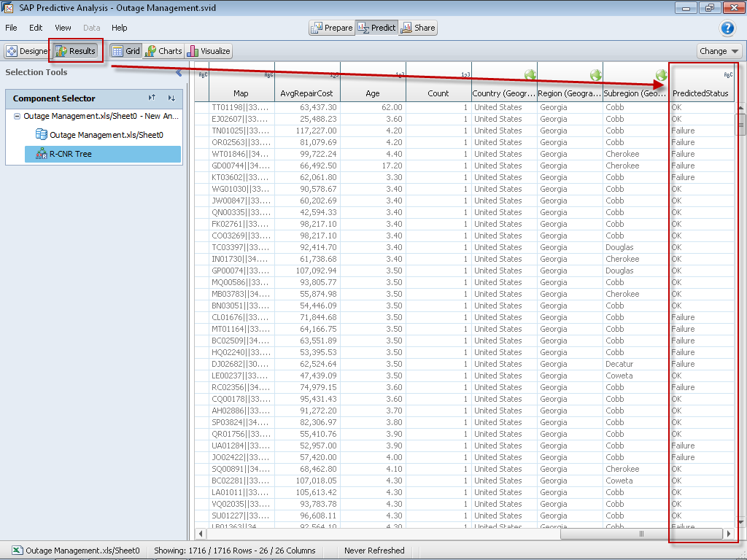The height and width of the screenshot is (560, 747).
Task: Collapse the Outage Management.xls/Sheet0 root tree node
Action: [x=18, y=116]
